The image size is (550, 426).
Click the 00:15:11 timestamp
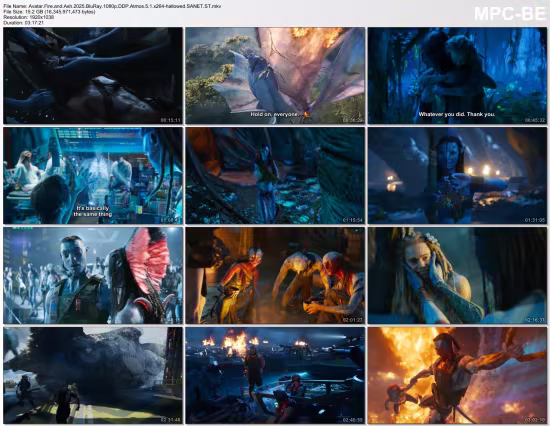170,120
